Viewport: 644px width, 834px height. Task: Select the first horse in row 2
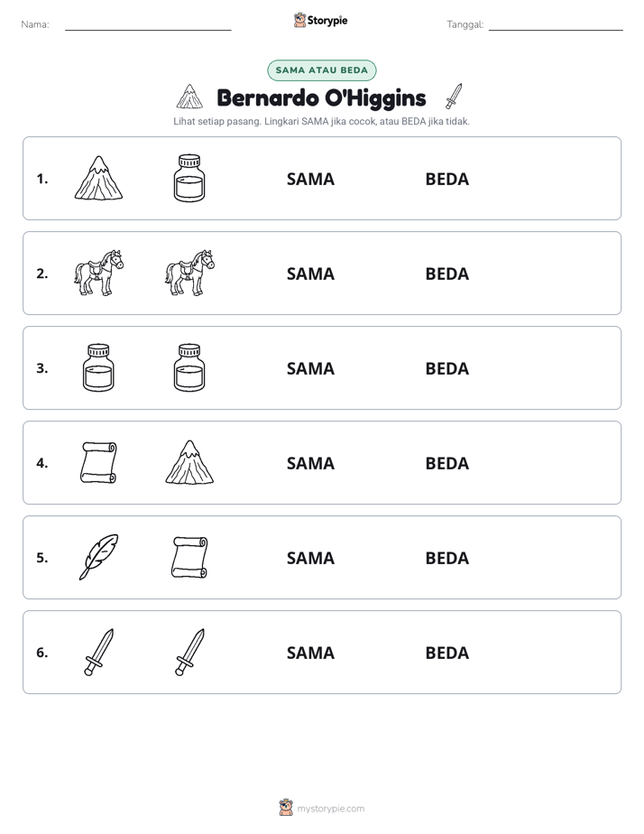point(99,273)
